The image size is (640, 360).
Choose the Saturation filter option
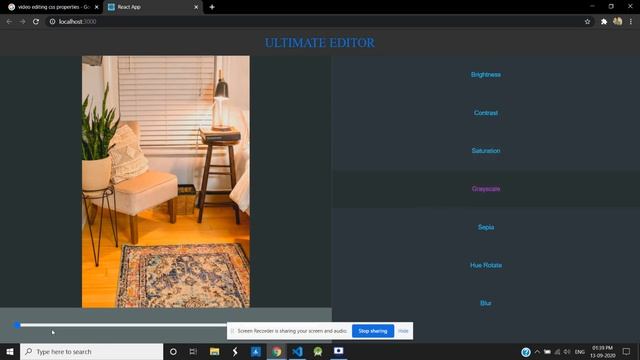click(x=486, y=151)
